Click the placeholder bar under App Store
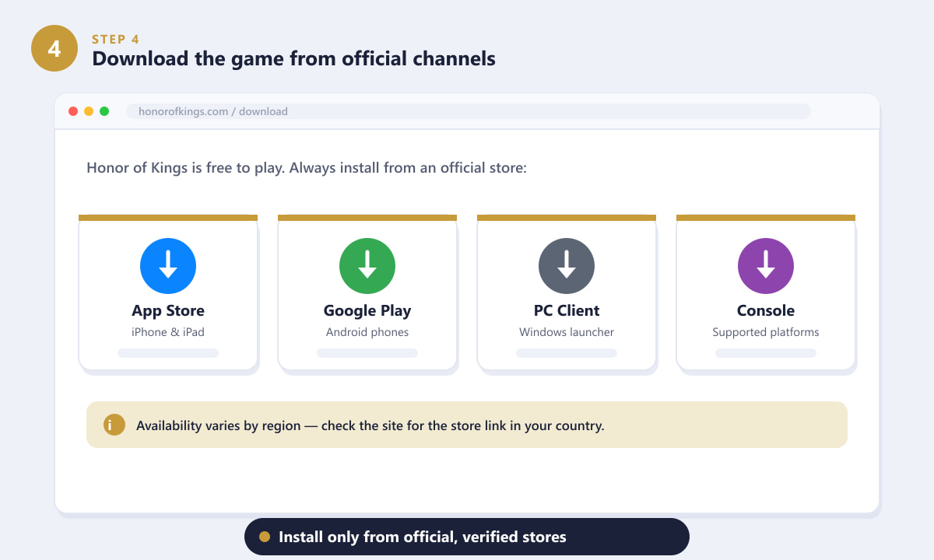Viewport: 934px width, 560px height. (168, 353)
